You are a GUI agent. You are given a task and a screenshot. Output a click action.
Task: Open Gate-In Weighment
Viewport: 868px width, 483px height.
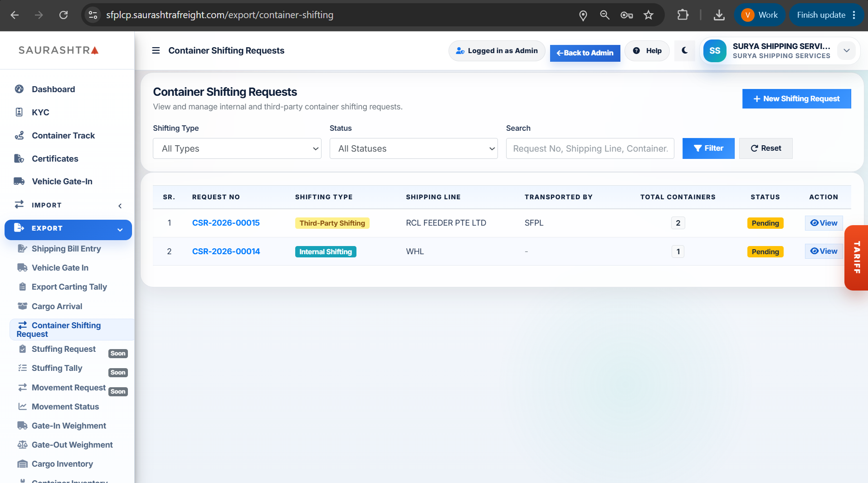coord(68,426)
